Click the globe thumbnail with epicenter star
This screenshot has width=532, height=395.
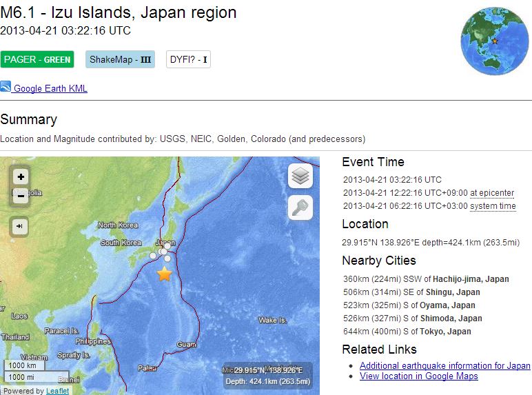coord(495,41)
